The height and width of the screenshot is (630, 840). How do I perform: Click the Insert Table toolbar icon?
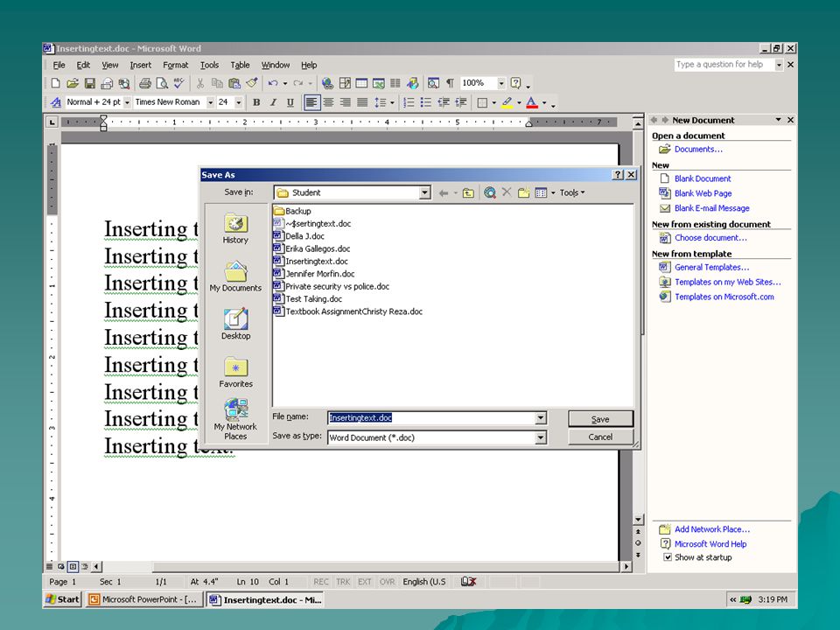pyautogui.click(x=361, y=83)
